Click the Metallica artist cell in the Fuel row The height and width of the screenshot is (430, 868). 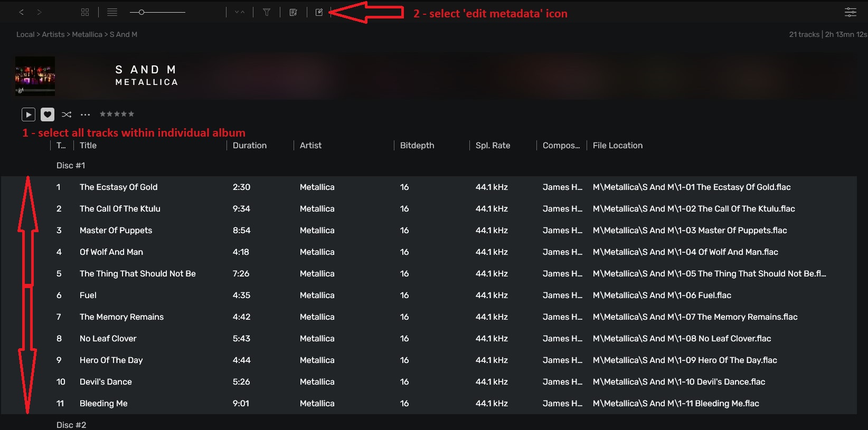tap(317, 295)
